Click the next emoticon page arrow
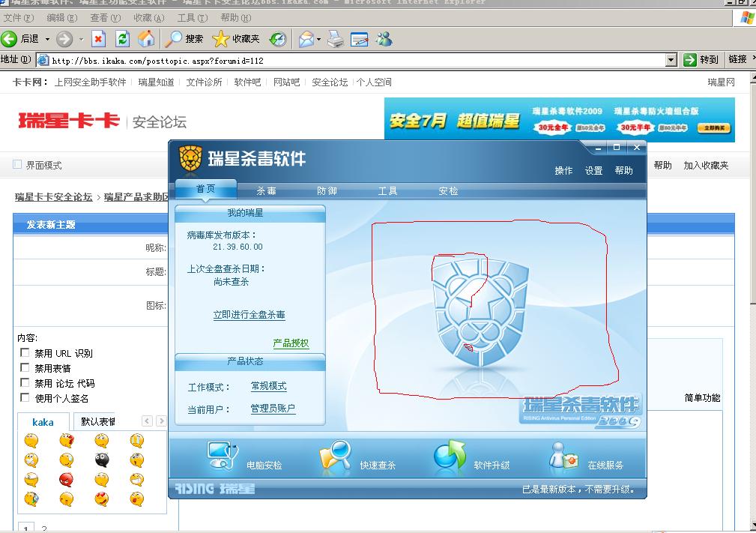 coord(161,421)
